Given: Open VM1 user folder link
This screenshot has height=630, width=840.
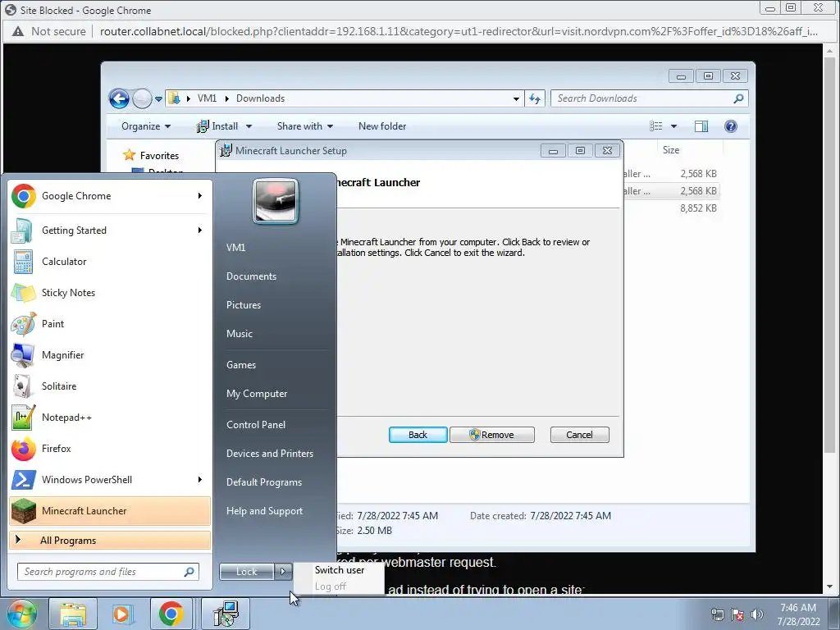Looking at the screenshot, I should (235, 248).
